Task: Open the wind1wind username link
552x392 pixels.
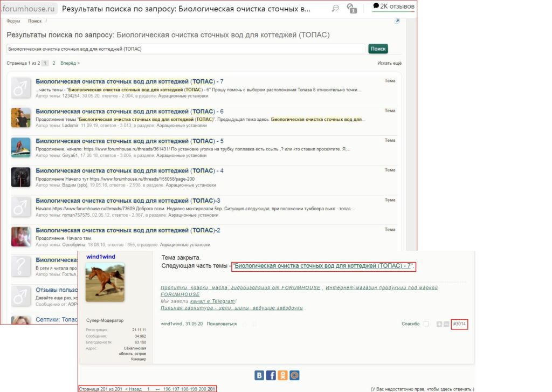Action: [101, 257]
